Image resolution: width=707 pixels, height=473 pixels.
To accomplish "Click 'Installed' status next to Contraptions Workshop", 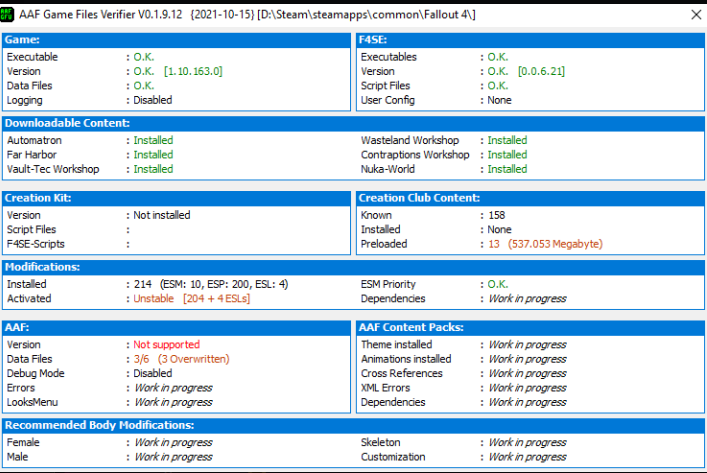I will click(507, 155).
